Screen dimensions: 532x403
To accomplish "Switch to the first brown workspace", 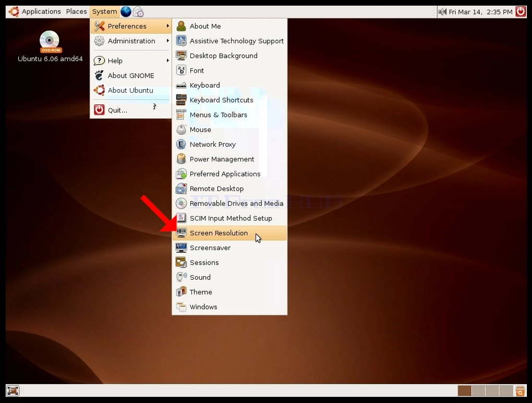I will 465,391.
